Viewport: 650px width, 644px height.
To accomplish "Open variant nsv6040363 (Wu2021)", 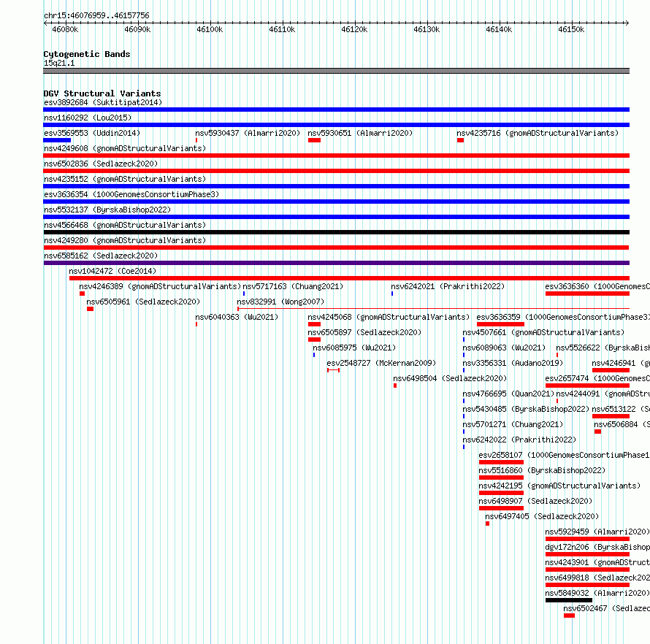I will [x=237, y=317].
